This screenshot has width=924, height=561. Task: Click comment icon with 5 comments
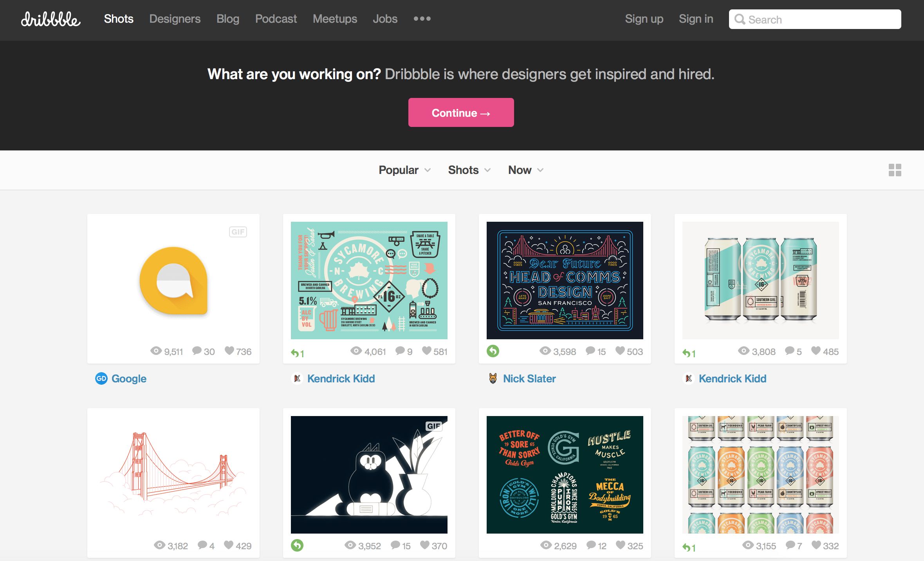(x=790, y=351)
